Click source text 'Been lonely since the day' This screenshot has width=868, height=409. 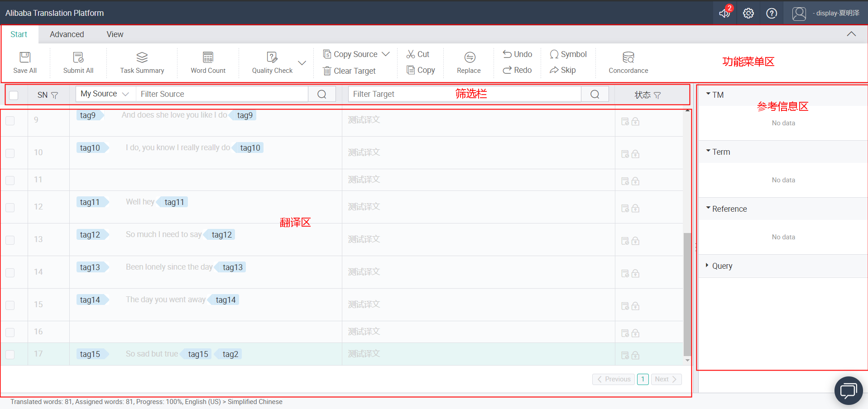tap(169, 267)
